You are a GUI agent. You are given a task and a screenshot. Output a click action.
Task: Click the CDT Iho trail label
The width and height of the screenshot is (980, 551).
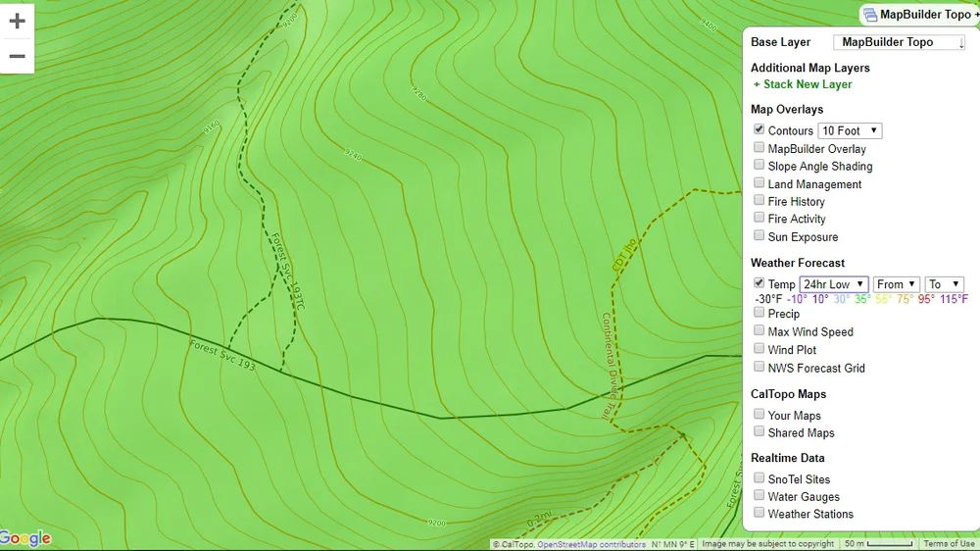(623, 255)
